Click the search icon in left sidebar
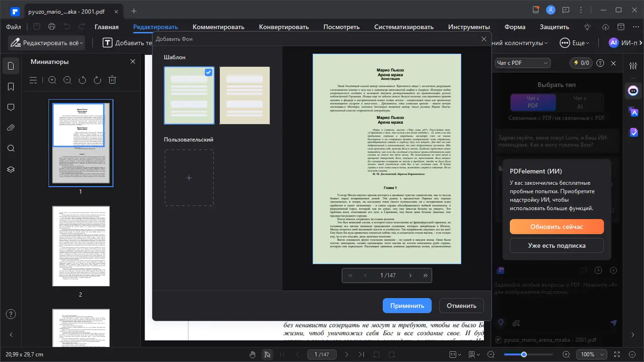 pos(11,149)
